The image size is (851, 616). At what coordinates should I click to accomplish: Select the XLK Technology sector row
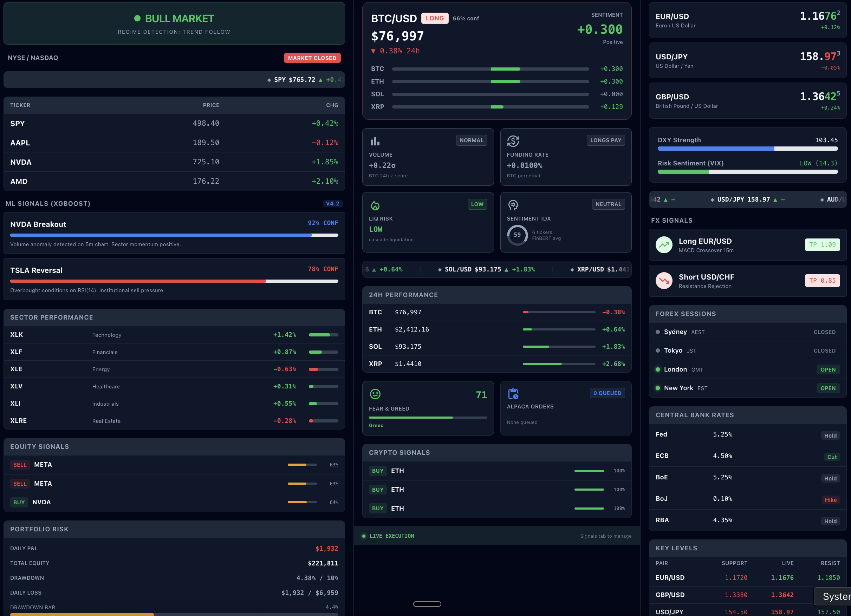[174, 335]
